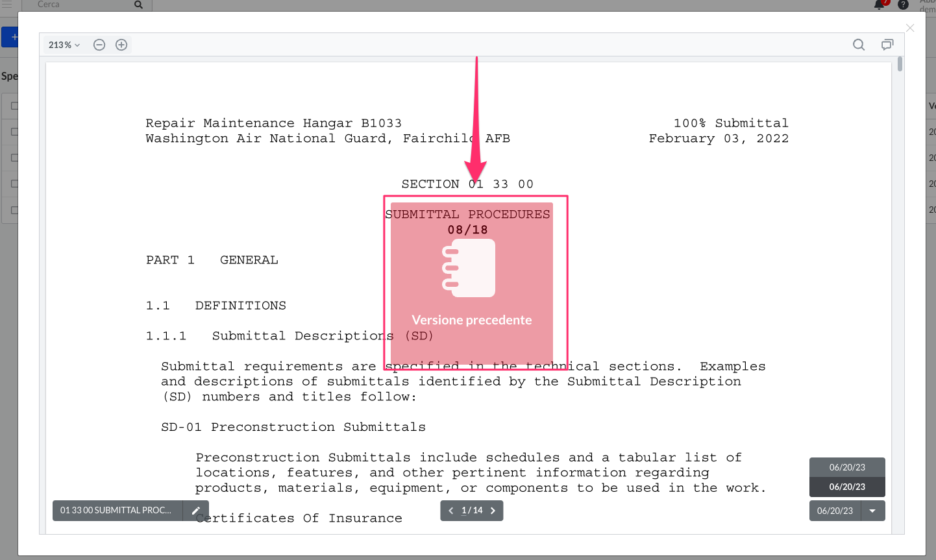Open the help question mark icon in background
Viewport: 936px width, 560px height.
[x=903, y=5]
